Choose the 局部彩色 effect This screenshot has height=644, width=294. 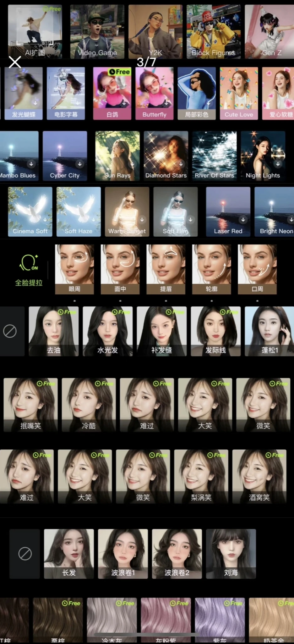click(x=197, y=93)
